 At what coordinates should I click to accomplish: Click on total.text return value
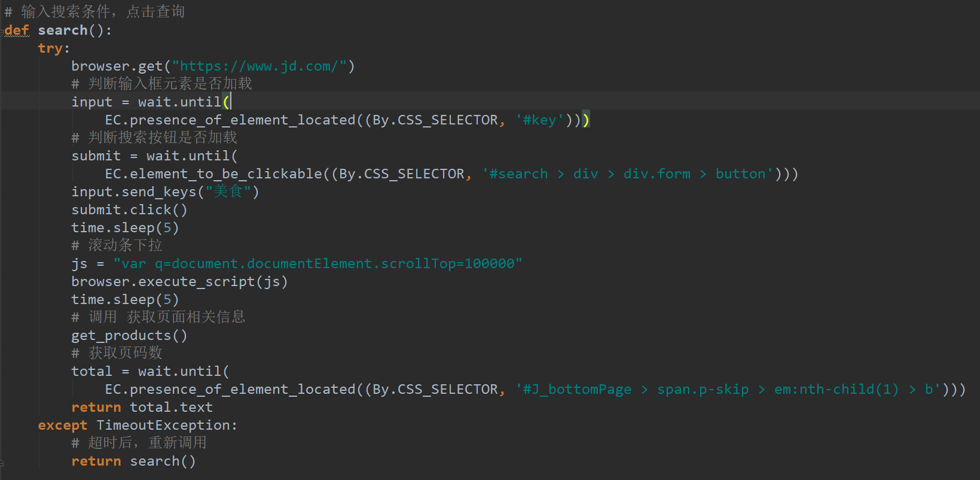[171, 408]
